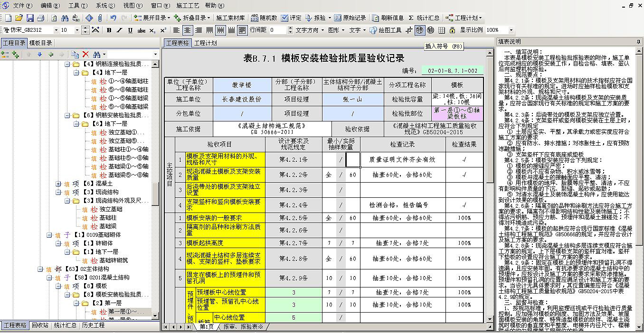The height and width of the screenshot is (333, 644).
Task: Open the 显示比例 100% zoom dropdown
Action: [510, 30]
